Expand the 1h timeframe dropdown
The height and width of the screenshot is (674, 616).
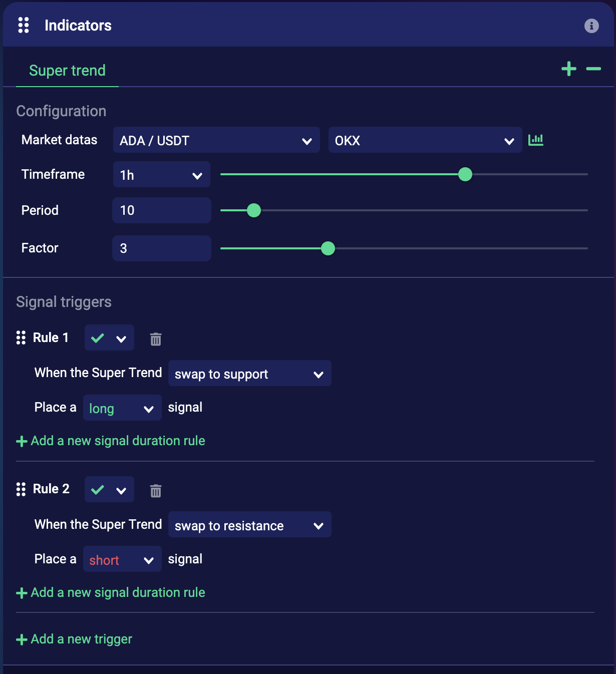161,175
